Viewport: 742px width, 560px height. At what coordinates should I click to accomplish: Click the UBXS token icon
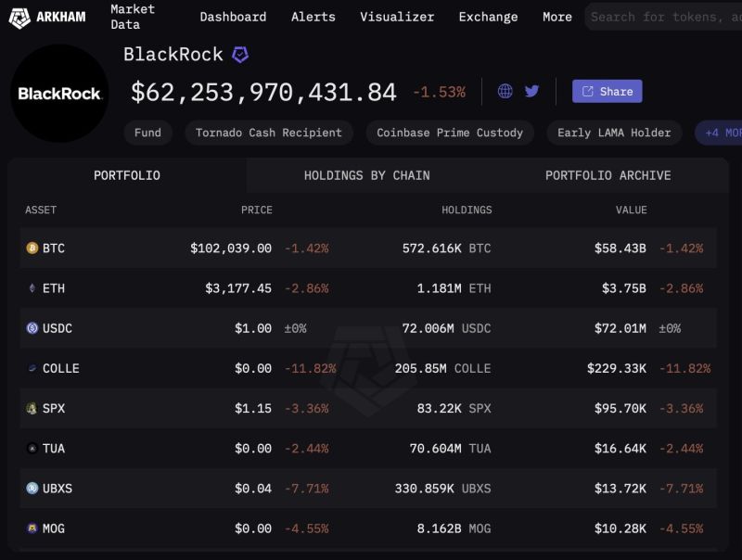(32, 488)
